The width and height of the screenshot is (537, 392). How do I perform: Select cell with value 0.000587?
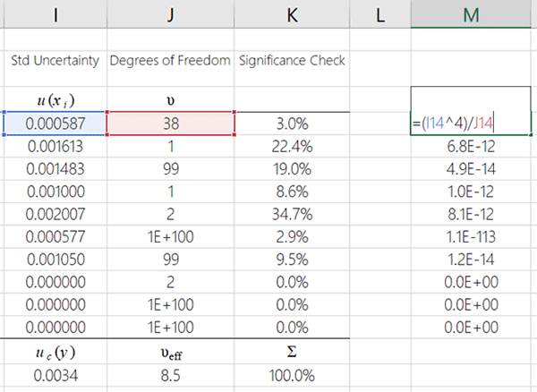pos(55,124)
